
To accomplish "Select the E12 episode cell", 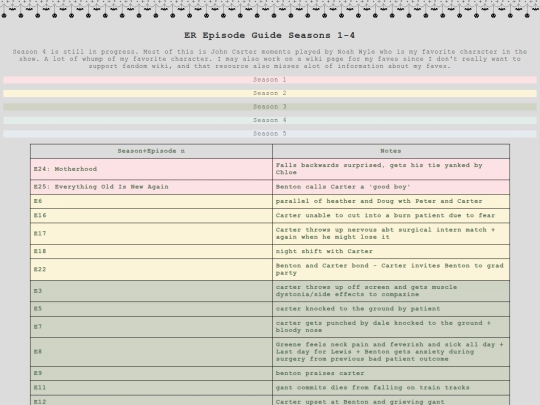I will [151, 401].
